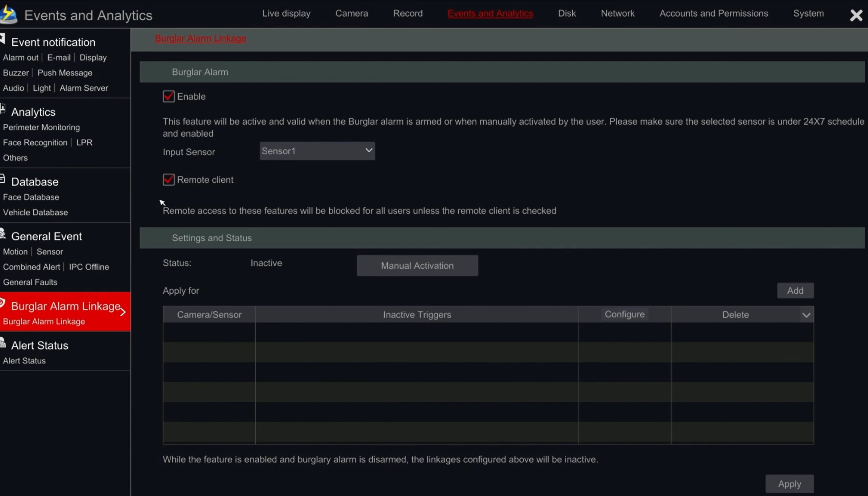Click the Apply button
The image size is (868, 496).
(789, 484)
